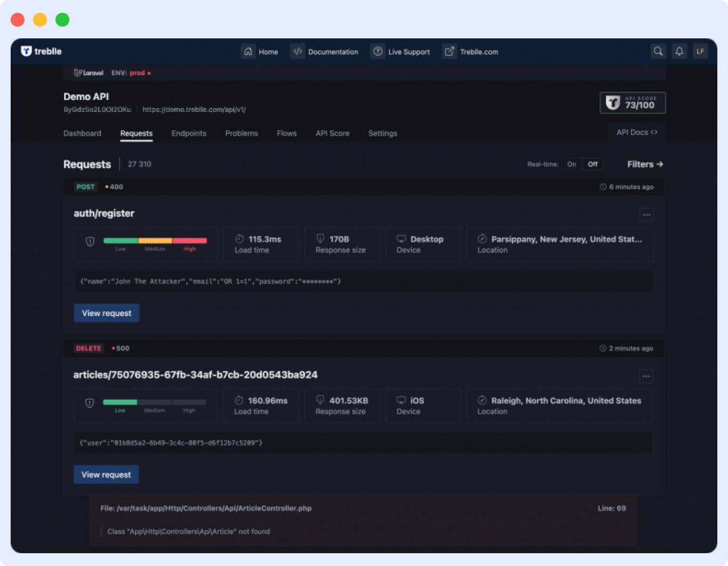Enable real-time request updates
This screenshot has width=728, height=566.
(571, 164)
